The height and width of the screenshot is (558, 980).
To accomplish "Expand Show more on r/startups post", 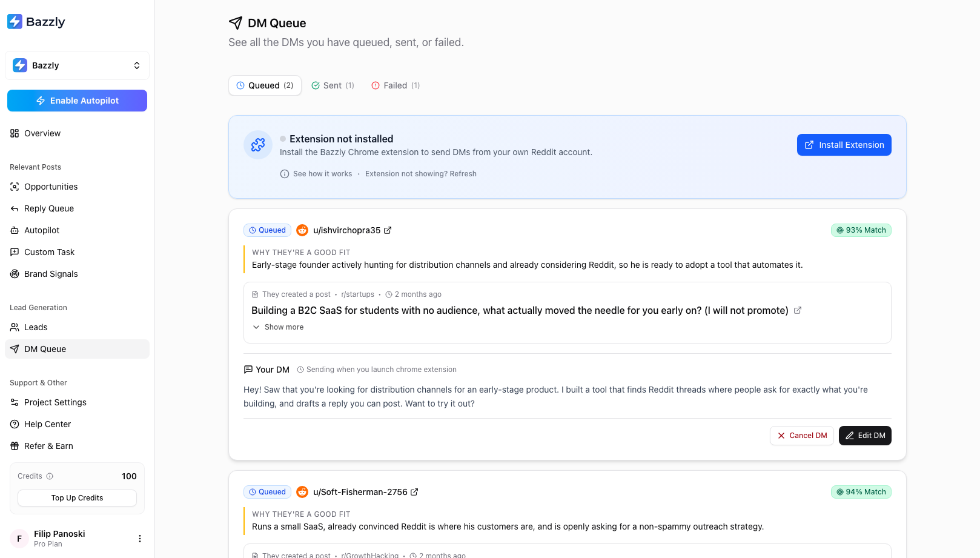I will tap(278, 327).
